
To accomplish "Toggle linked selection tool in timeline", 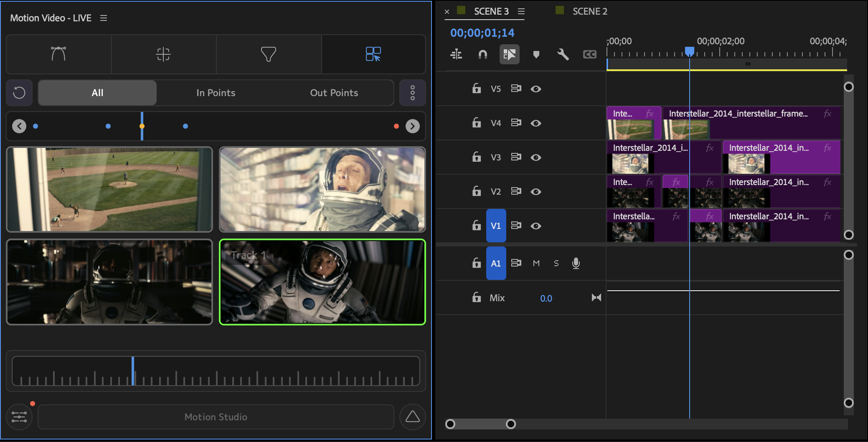I will click(509, 54).
